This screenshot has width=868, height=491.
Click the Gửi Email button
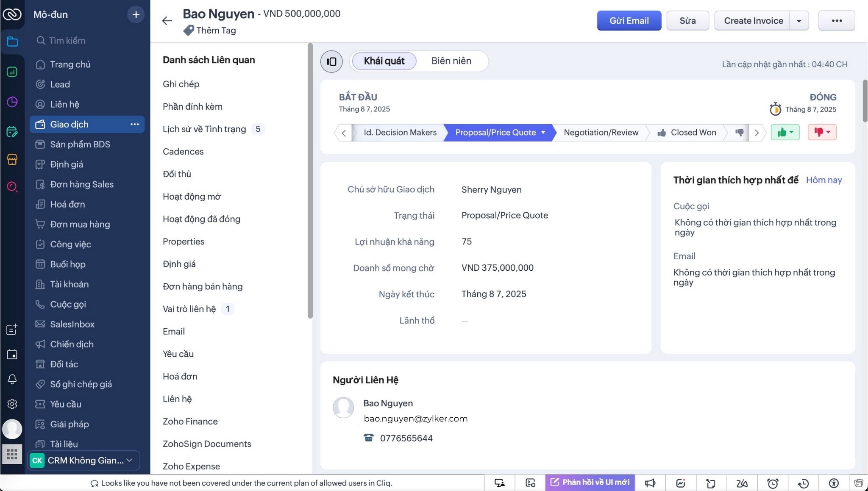pyautogui.click(x=629, y=21)
